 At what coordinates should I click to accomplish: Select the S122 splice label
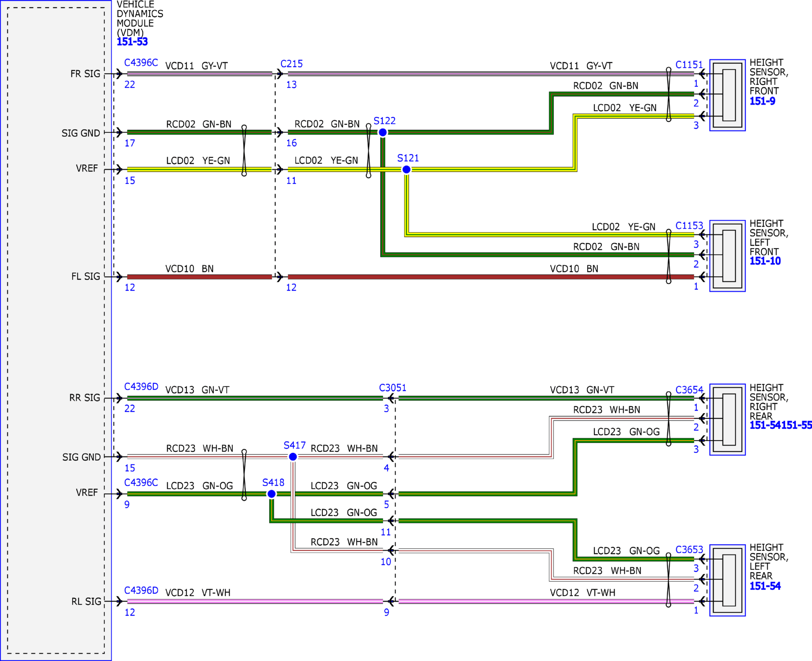coord(385,121)
